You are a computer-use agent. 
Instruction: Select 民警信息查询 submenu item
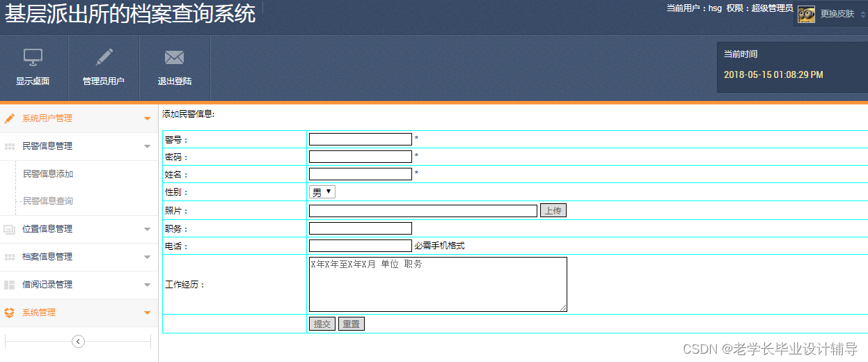(48, 201)
